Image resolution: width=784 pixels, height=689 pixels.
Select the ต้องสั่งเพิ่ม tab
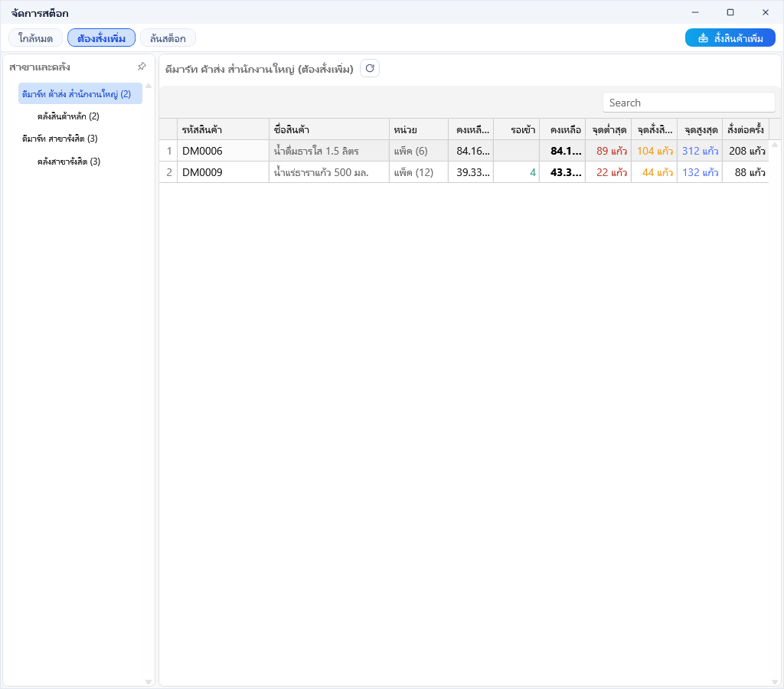[x=102, y=38]
